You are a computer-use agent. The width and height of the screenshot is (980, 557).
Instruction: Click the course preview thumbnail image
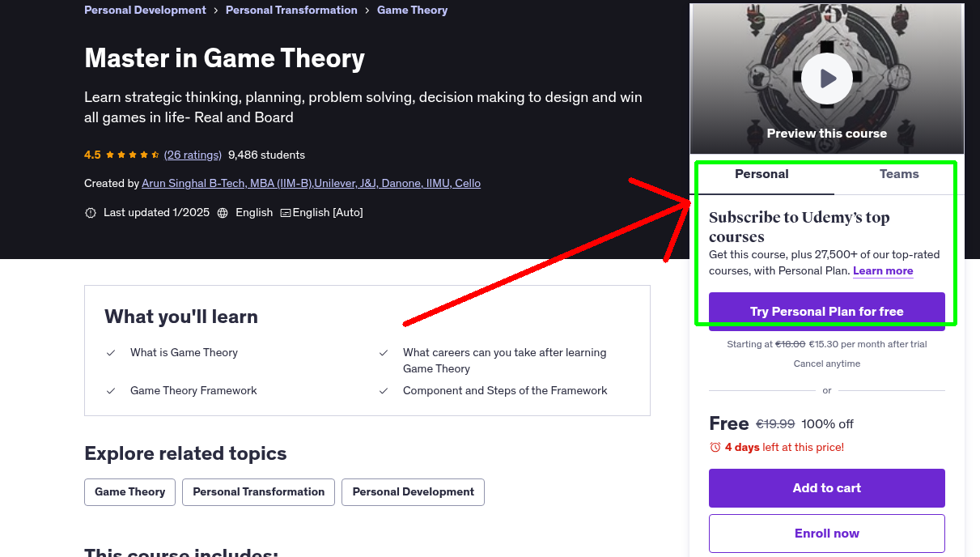click(x=827, y=79)
